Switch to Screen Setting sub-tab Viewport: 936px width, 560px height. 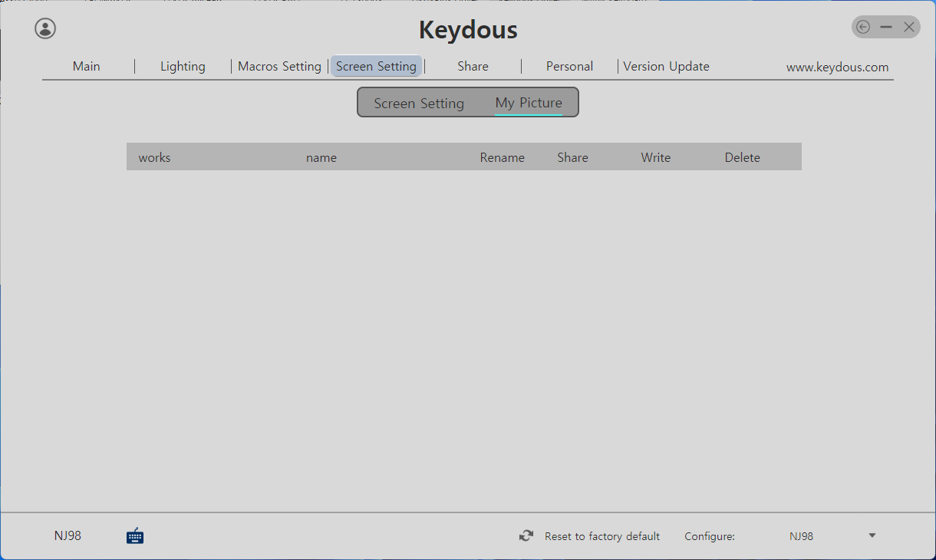point(419,103)
